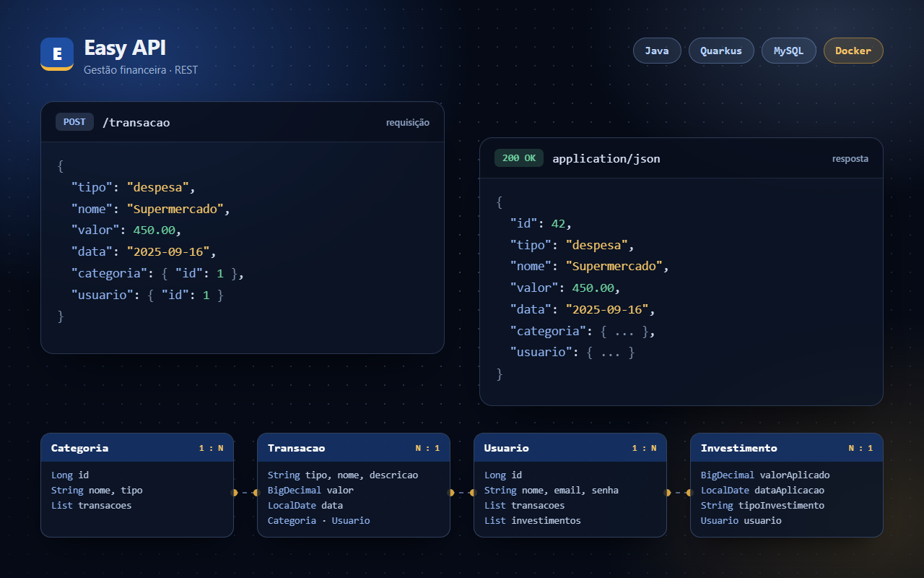This screenshot has height=578, width=924.
Task: Click the N : 1 tag on the Investimento card
Action: click(x=861, y=449)
